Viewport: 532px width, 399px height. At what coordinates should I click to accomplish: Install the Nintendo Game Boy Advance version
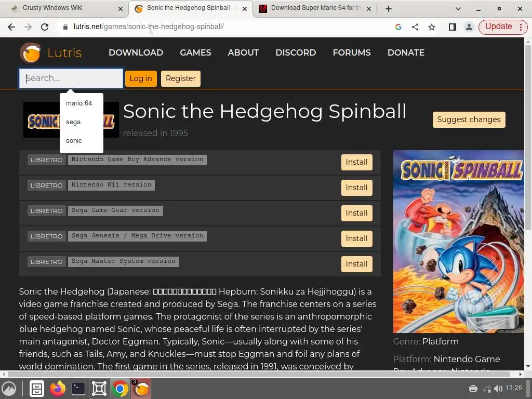[x=356, y=162]
